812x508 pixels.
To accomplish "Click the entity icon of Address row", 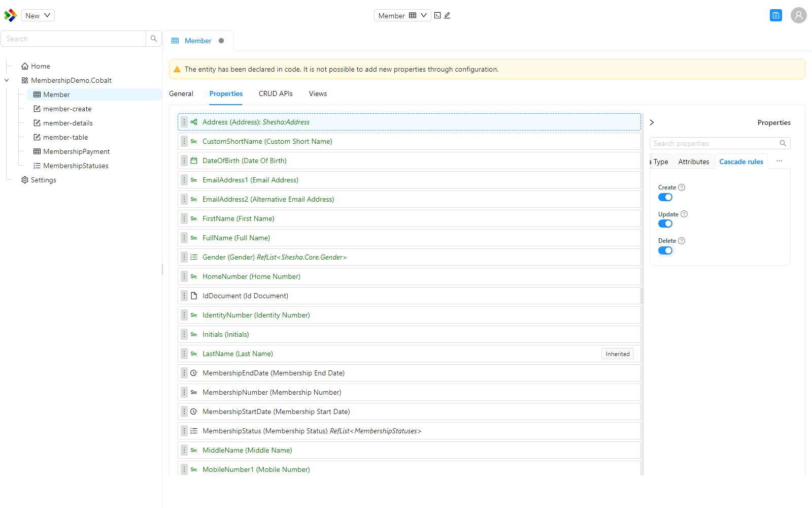I will pos(194,122).
